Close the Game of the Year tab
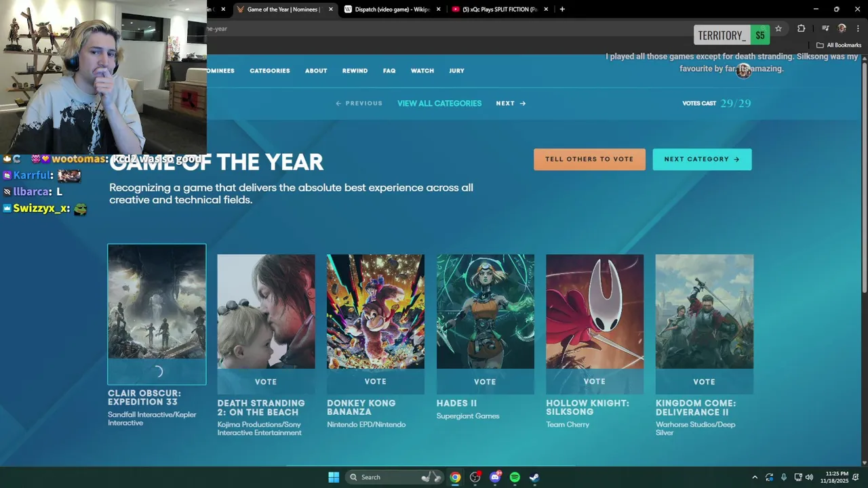The image size is (868, 488). pos(331,9)
